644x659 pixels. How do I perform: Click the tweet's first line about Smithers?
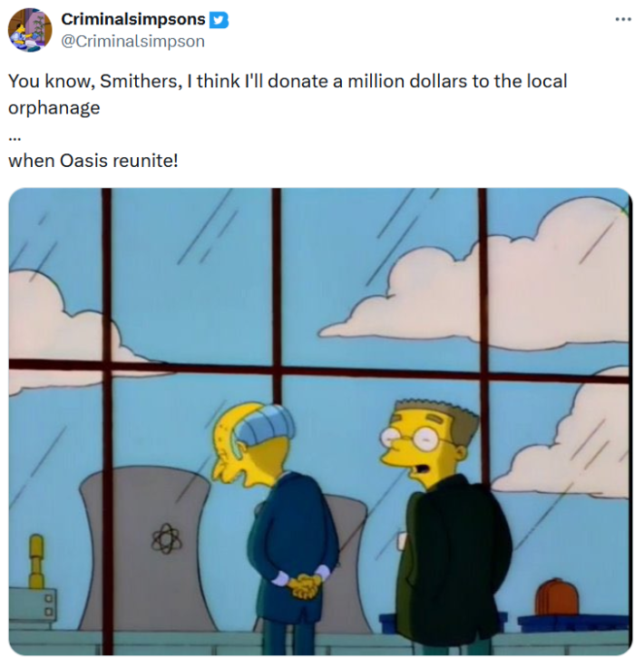point(288,81)
